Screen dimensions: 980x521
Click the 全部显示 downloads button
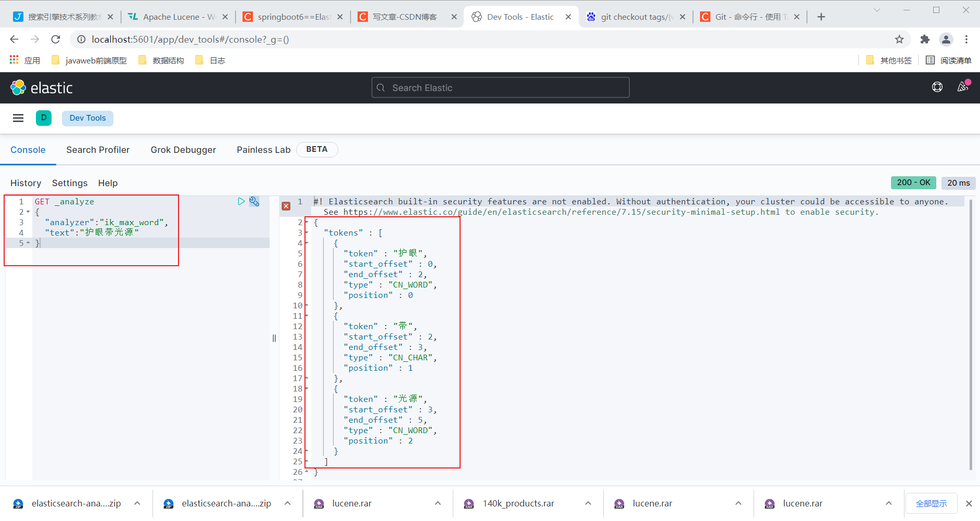coord(931,503)
